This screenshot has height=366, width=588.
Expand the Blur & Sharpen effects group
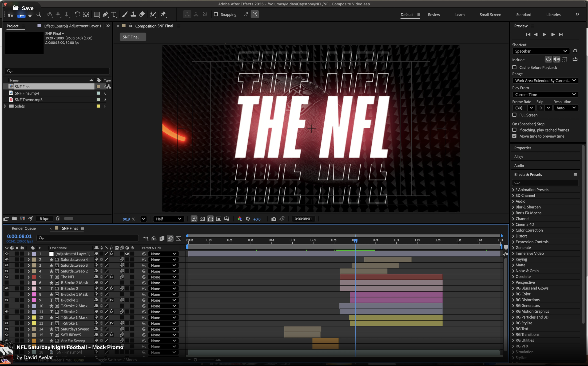[x=513, y=207]
